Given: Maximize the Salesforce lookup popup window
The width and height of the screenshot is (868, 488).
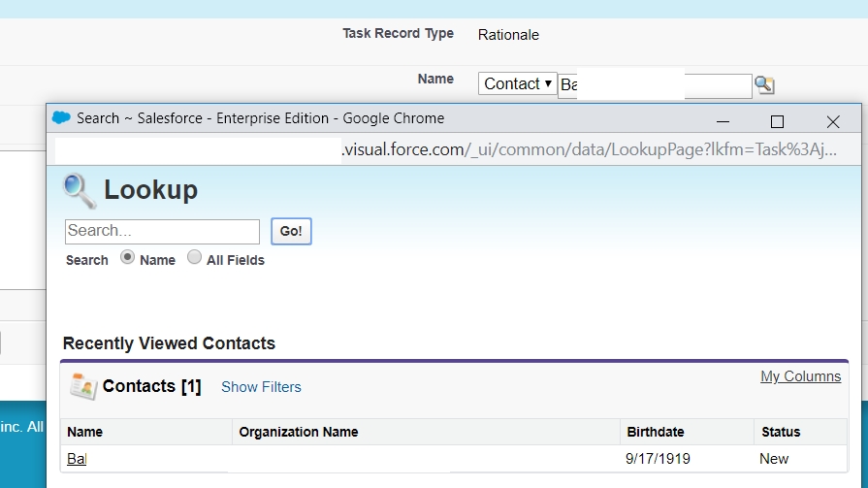Looking at the screenshot, I should coord(777,121).
